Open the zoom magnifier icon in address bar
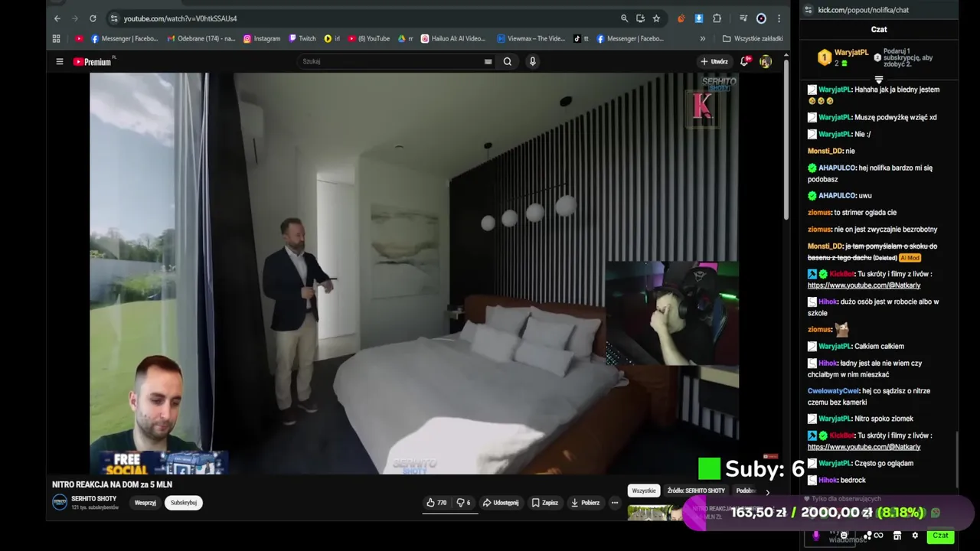This screenshot has width=980, height=551. pos(624,18)
